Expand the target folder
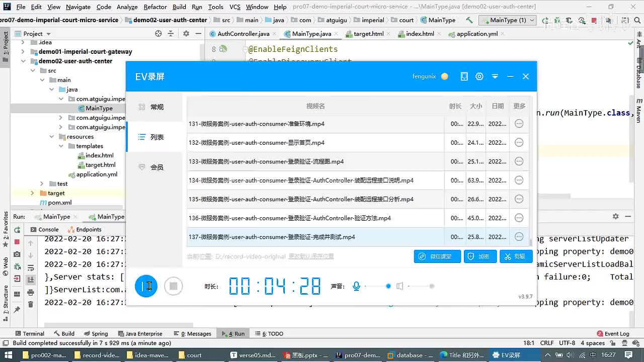Viewport: 644px width, 362px height. coord(33,193)
